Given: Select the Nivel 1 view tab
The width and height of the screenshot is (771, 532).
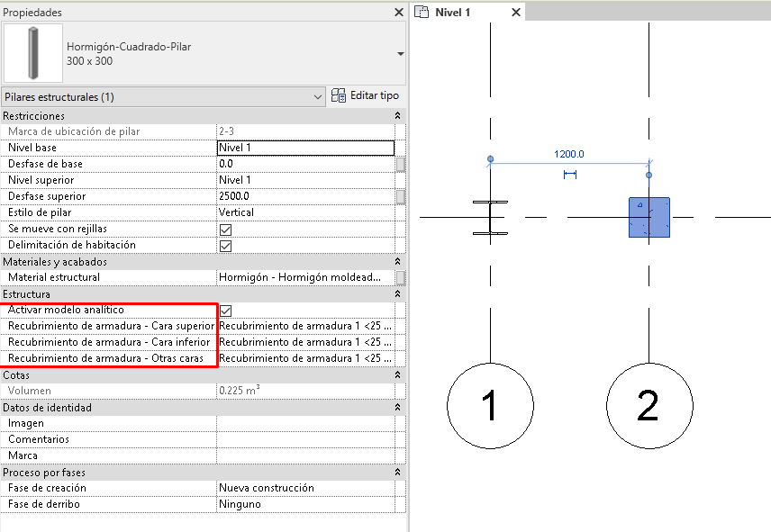Looking at the screenshot, I should [x=467, y=13].
